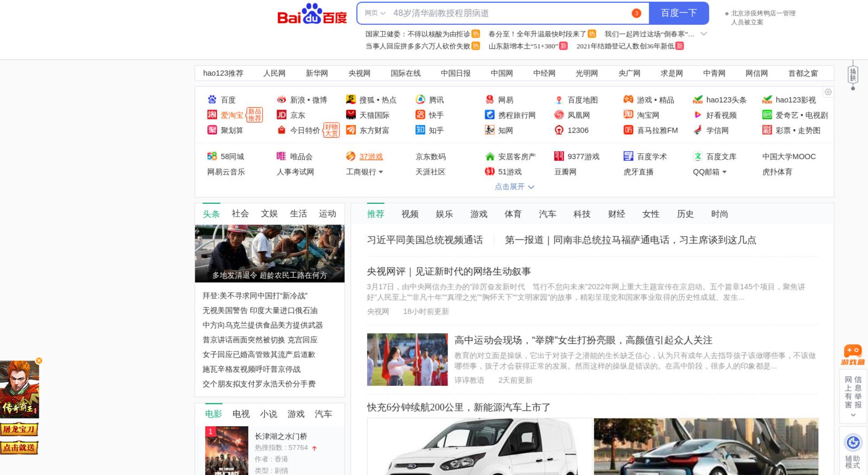Open 拜登:美不寻求同中国打"新冷战" news
The width and height of the screenshot is (868, 475).
tap(255, 295)
